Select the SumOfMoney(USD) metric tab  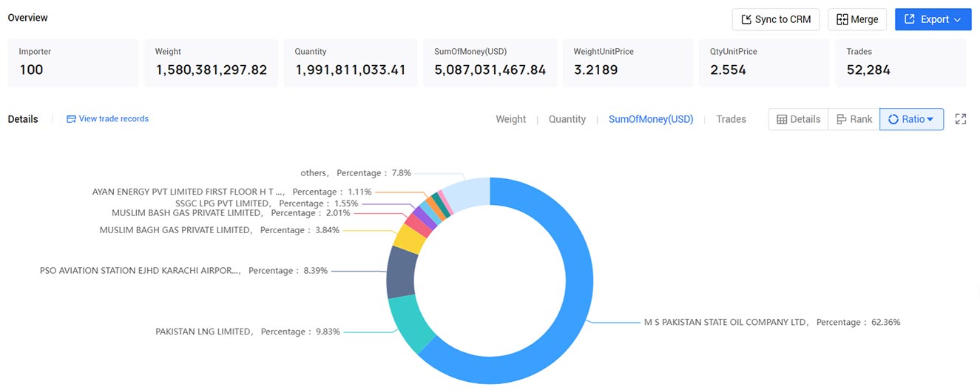651,119
